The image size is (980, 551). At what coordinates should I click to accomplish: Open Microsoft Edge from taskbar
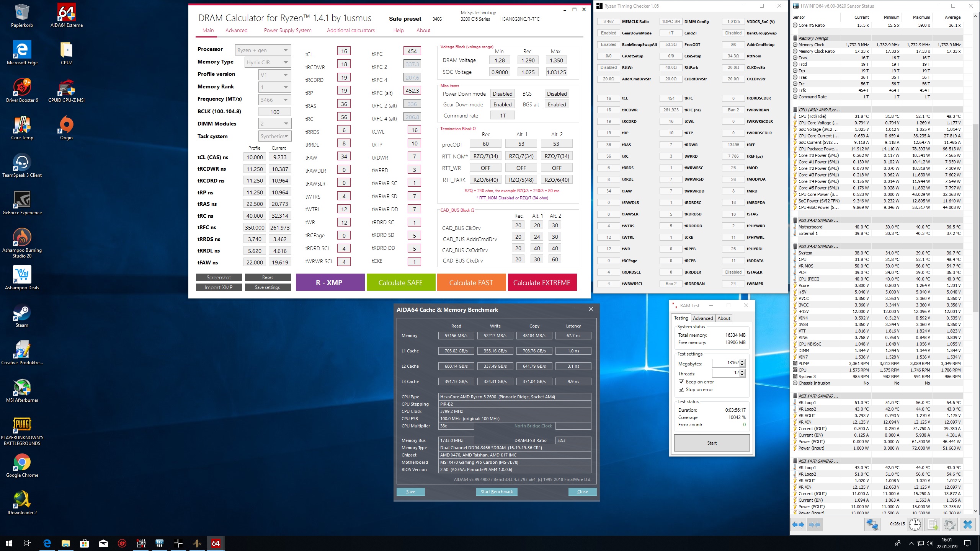[x=47, y=543]
